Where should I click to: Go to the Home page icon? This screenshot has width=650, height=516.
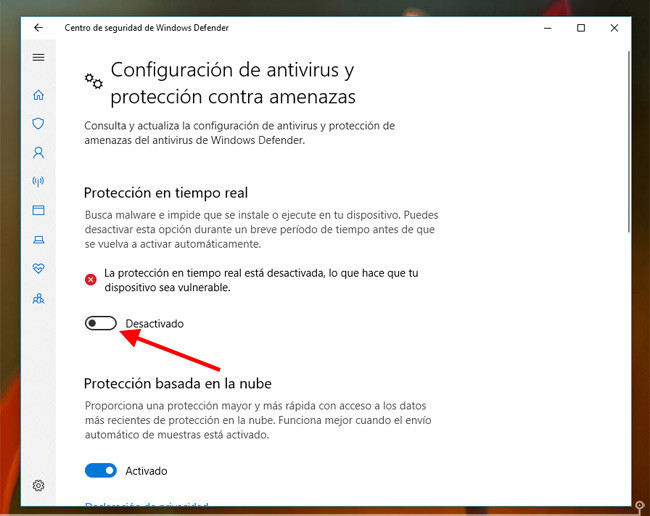[38, 95]
